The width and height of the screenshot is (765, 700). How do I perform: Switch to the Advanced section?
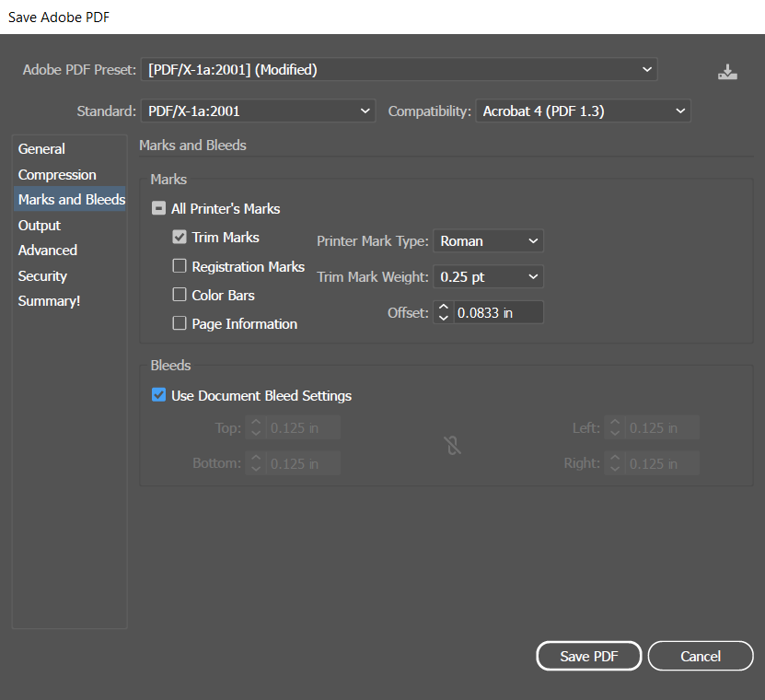(x=69, y=250)
